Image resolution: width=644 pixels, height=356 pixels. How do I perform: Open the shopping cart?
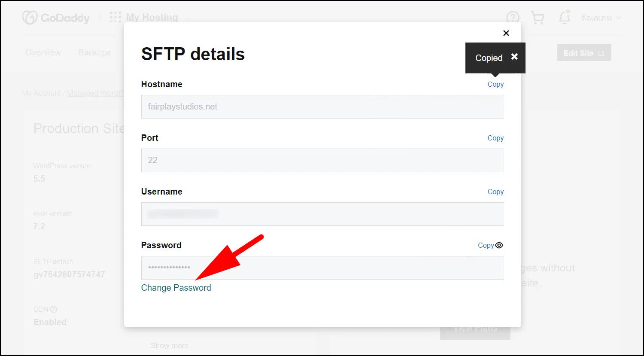coord(538,18)
